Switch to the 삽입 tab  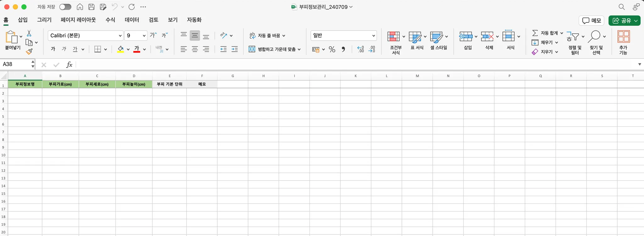click(23, 20)
